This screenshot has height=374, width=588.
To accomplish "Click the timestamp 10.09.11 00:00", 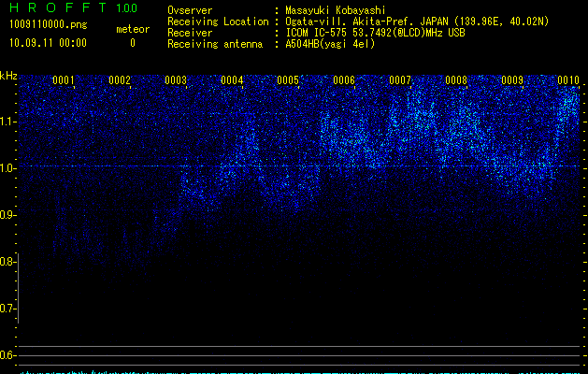I will (48, 43).
